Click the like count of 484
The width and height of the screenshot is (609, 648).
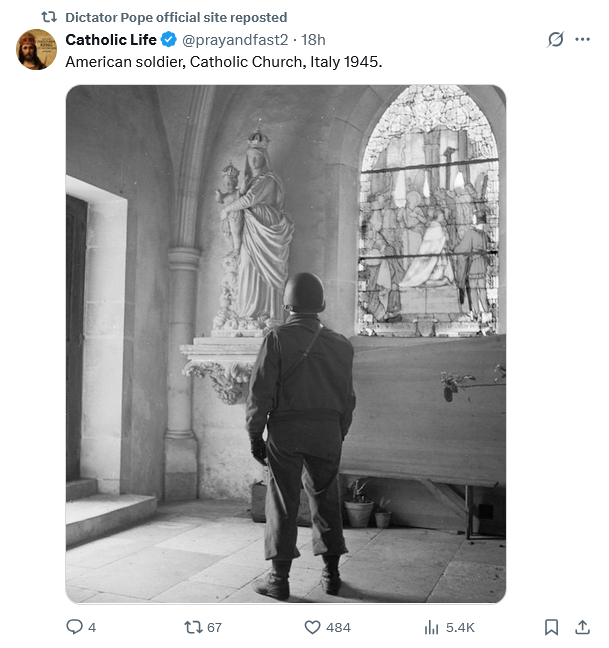point(338,627)
